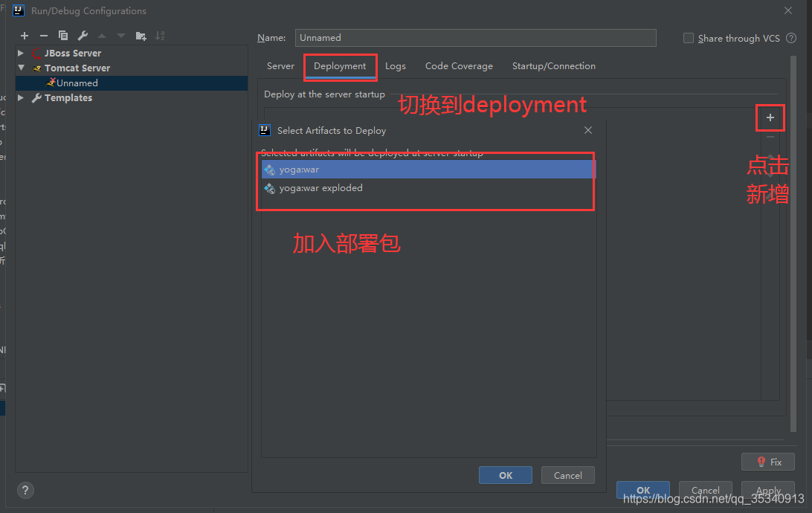This screenshot has height=513, width=812.
Task: Click Templates wrench icon in tree
Action: tap(36, 98)
